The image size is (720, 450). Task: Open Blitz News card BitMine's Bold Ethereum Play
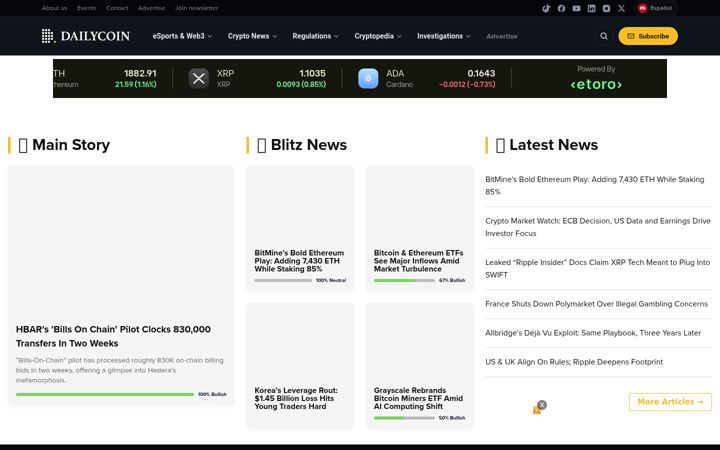coord(299,261)
